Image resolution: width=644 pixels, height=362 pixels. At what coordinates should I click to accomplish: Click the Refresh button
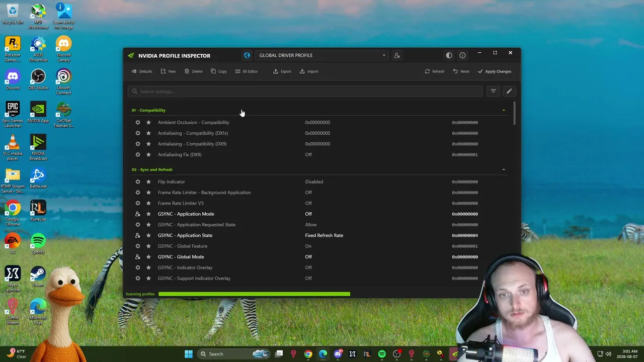(435, 71)
